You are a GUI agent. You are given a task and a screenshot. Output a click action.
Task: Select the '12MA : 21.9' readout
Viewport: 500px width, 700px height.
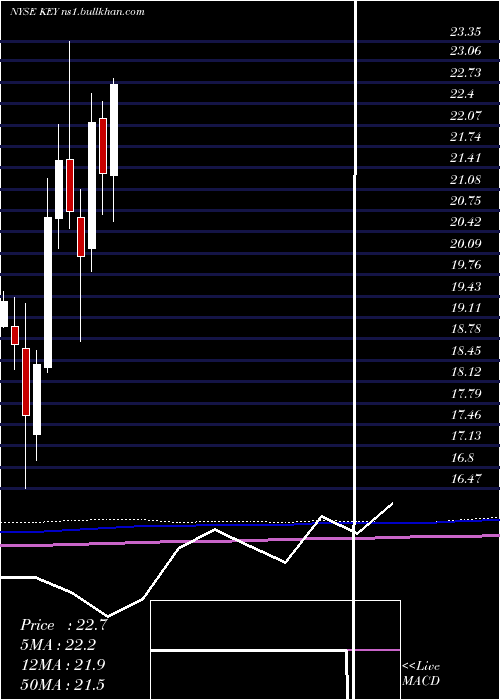coord(64,665)
